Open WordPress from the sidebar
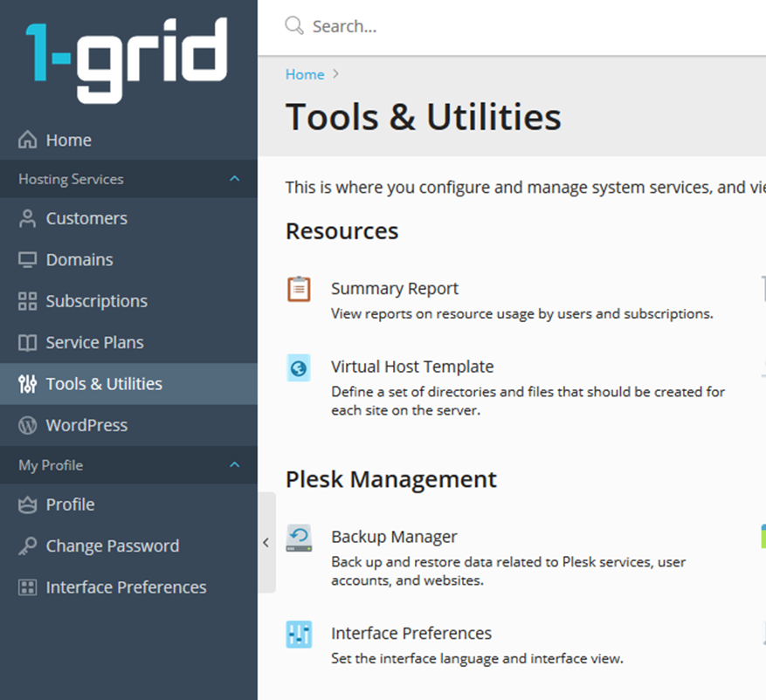 (x=128, y=425)
